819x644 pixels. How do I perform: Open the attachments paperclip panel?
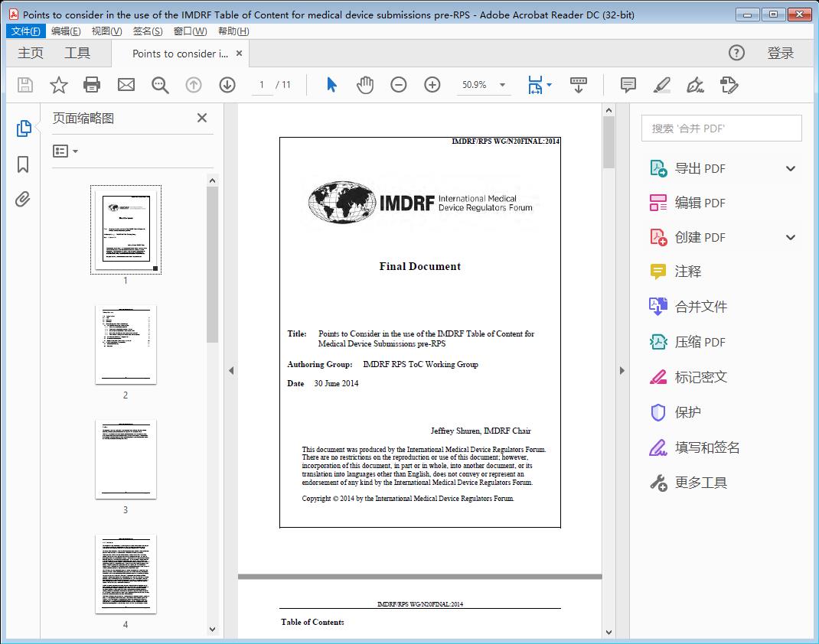pyautogui.click(x=23, y=199)
